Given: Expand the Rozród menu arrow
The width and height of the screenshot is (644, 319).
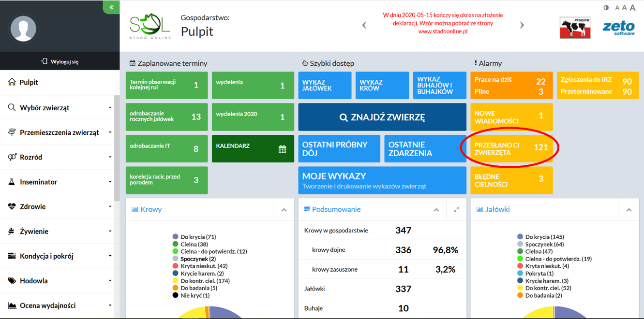Looking at the screenshot, I should (x=110, y=157).
